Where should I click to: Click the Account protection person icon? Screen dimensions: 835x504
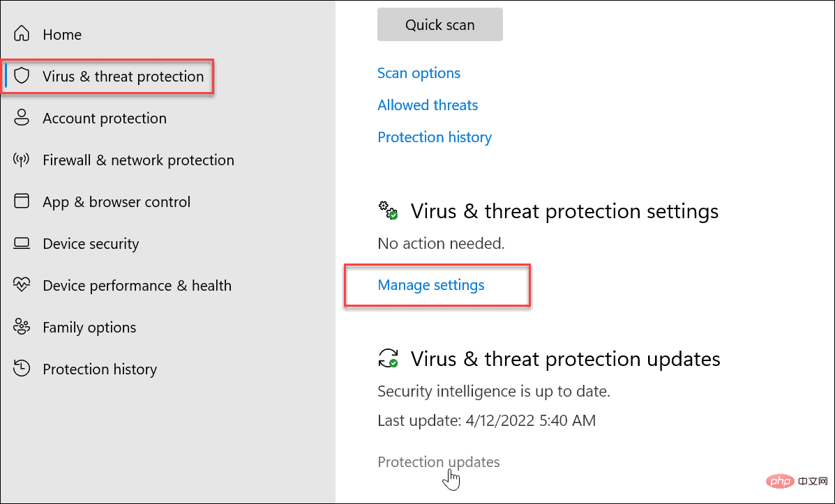pyautogui.click(x=22, y=118)
